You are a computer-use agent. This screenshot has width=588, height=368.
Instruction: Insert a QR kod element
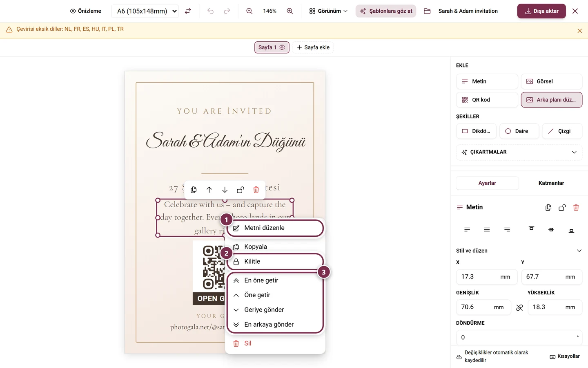click(487, 100)
